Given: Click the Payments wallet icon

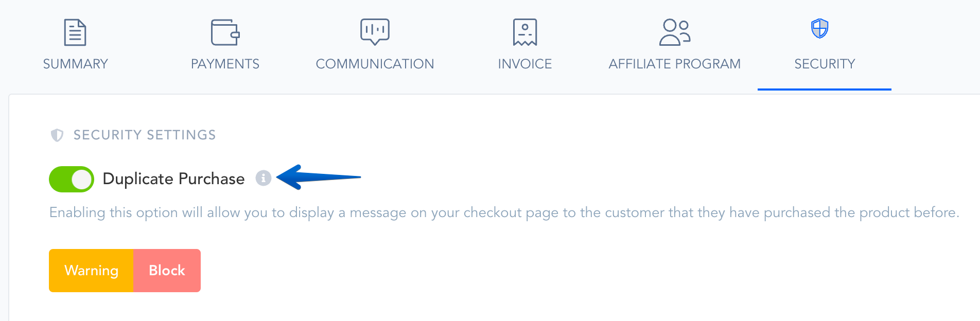Looking at the screenshot, I should pos(225,32).
